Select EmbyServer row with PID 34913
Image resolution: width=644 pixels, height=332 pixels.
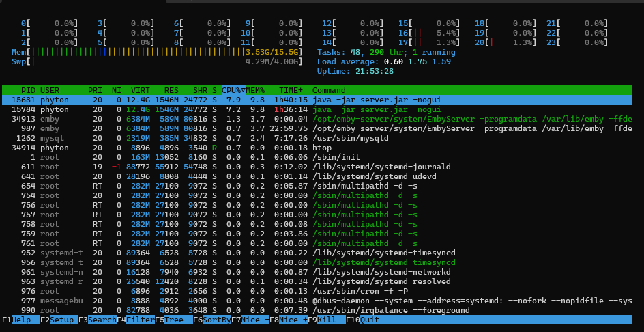click(317, 119)
